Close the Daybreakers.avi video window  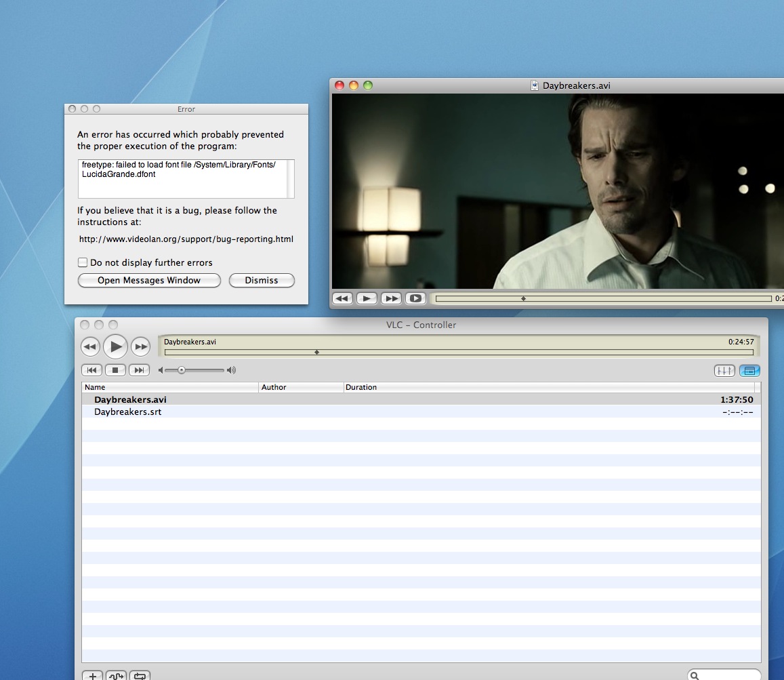[339, 85]
